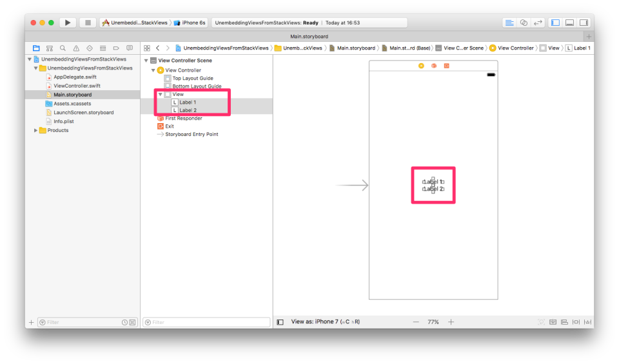
Task: Open the Test navigator diamond icon
Action: [x=90, y=48]
